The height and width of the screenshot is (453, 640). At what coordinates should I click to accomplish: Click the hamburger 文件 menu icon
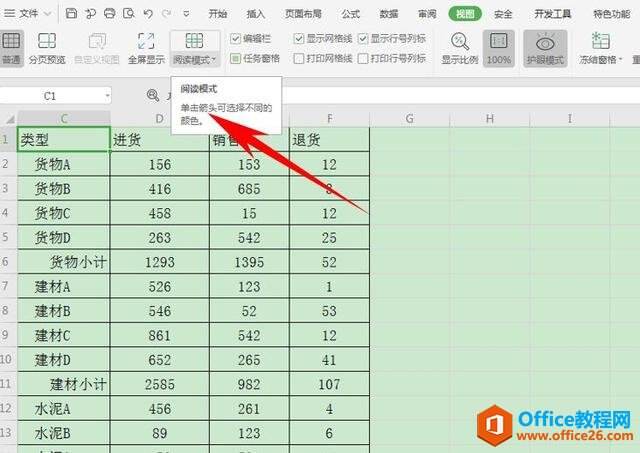[9, 13]
